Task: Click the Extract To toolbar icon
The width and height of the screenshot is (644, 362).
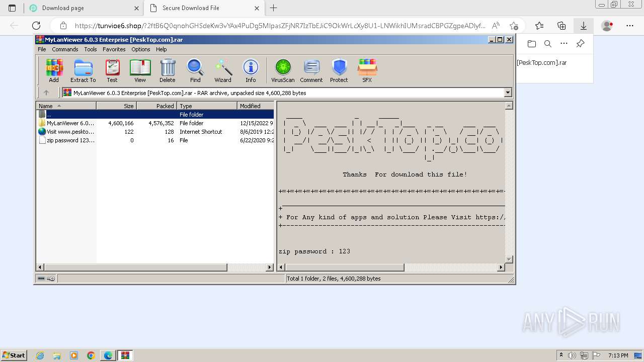Action: click(83, 70)
